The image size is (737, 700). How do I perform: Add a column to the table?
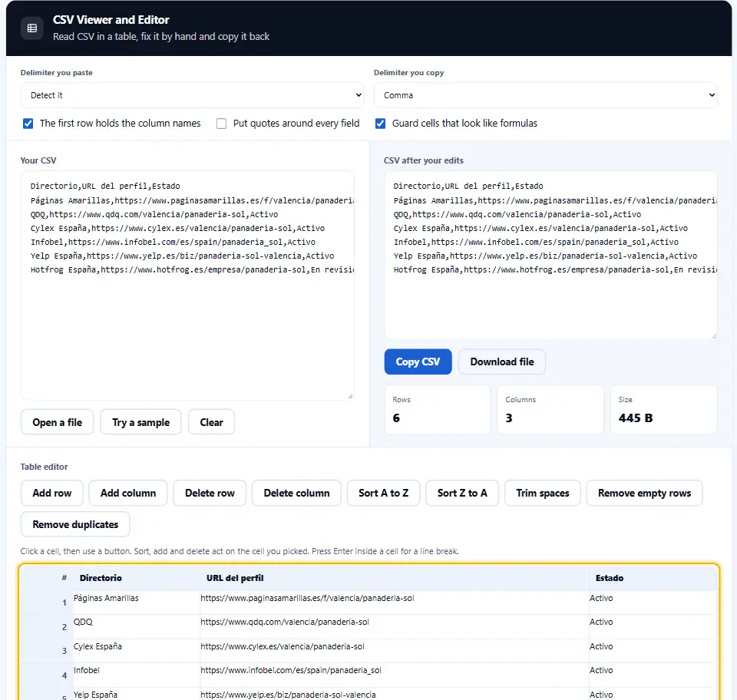[x=128, y=494]
